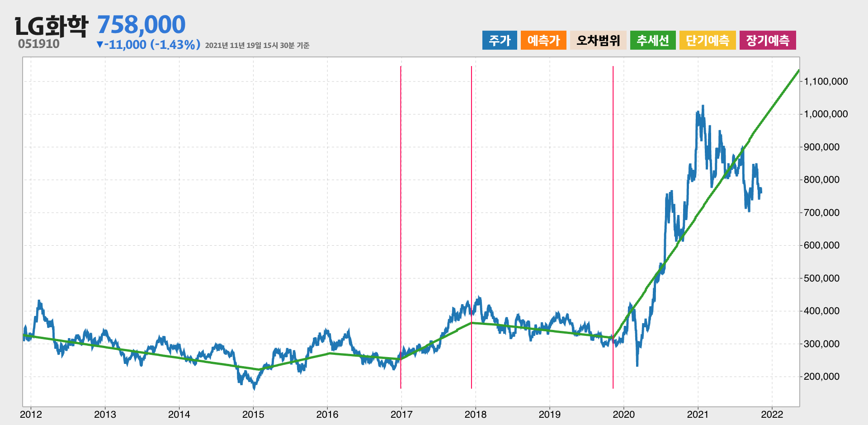Click the LG화학 stock name title
The image size is (868, 425).
click(52, 26)
